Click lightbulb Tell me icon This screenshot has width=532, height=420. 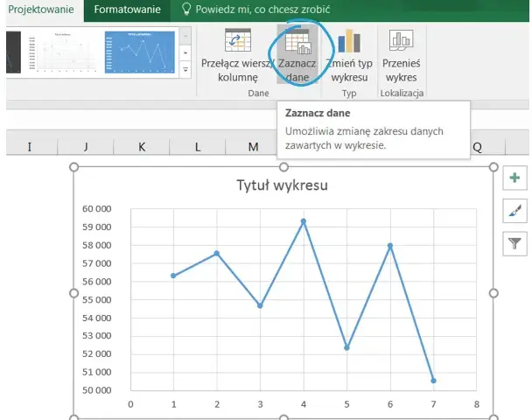pyautogui.click(x=186, y=9)
